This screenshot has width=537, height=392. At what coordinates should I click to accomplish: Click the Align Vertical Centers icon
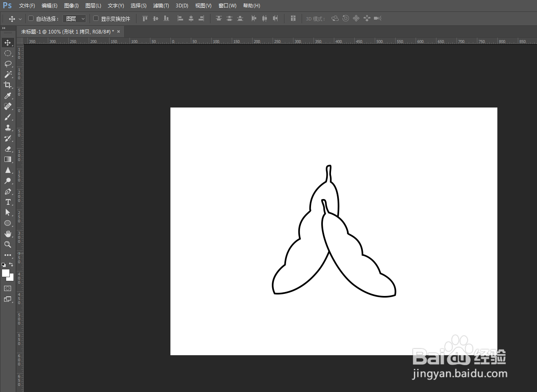(155, 18)
